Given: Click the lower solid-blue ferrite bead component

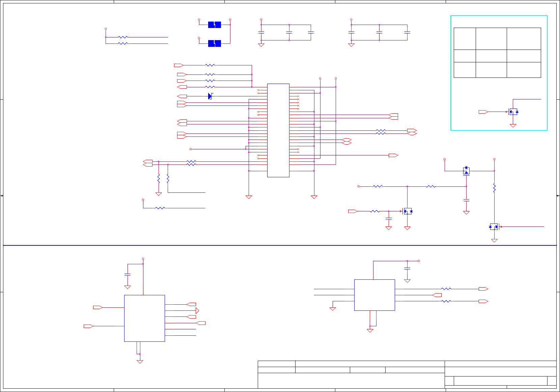Looking at the screenshot, I should pyautogui.click(x=215, y=43).
